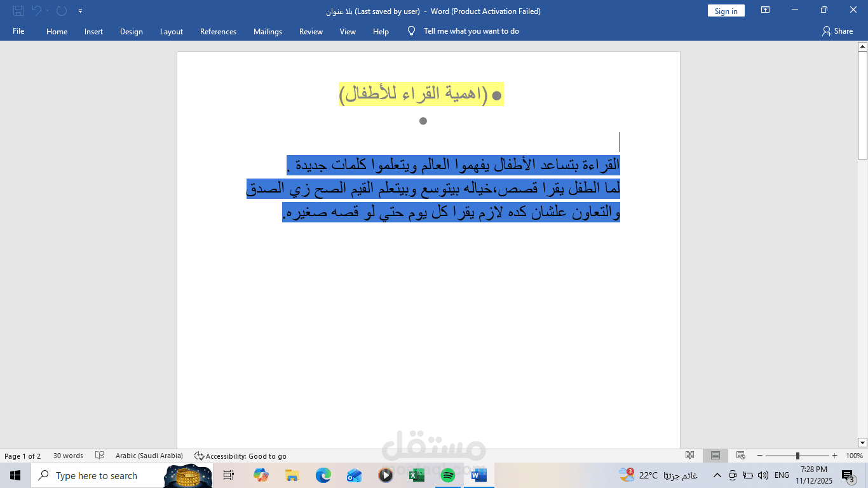Click the zoom out minus button
Viewport: 868px width, 488px height.
point(759,456)
